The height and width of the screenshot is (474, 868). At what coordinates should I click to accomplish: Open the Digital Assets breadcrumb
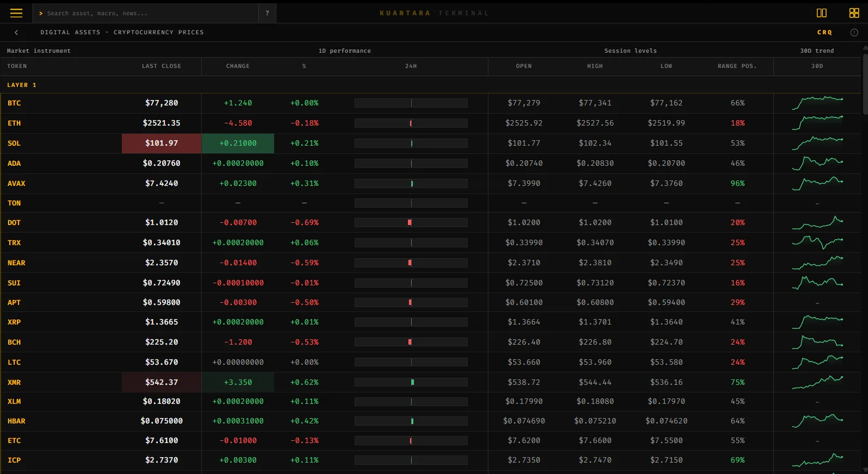coord(70,33)
